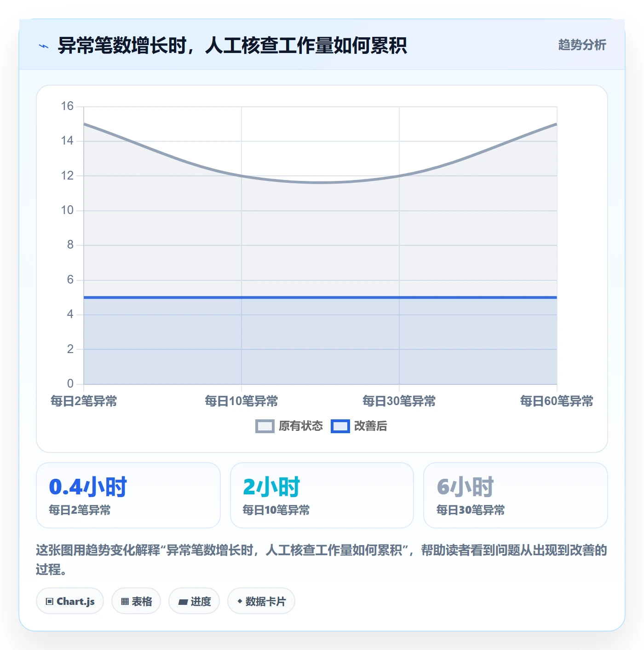
Task: Select the 进度 tag chip
Action: [x=194, y=601]
